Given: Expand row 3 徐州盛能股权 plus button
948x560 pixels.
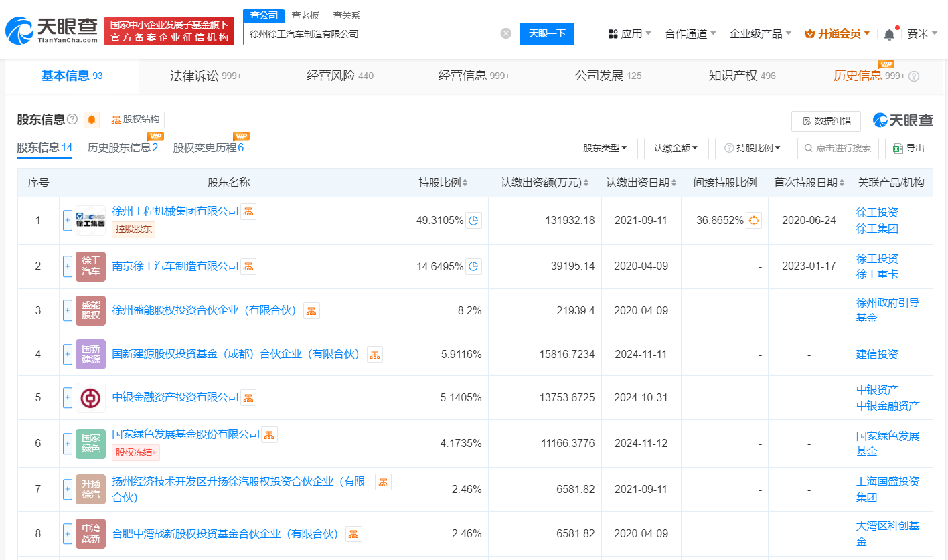Looking at the screenshot, I should tap(68, 310).
